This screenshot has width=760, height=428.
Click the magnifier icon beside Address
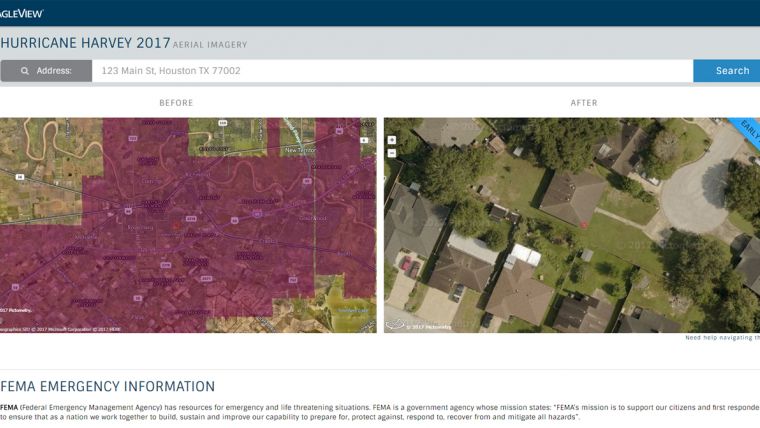[25, 71]
